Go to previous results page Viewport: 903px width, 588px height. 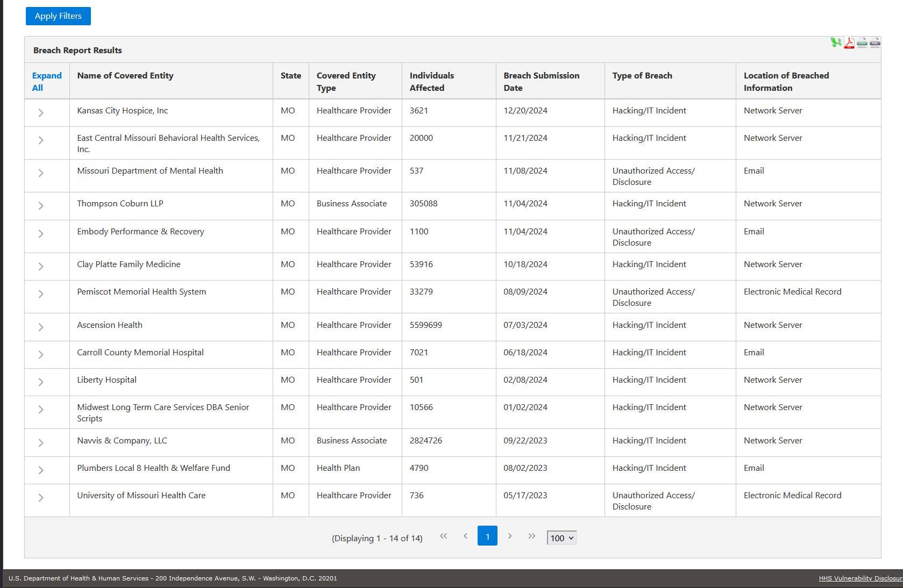[x=465, y=536]
